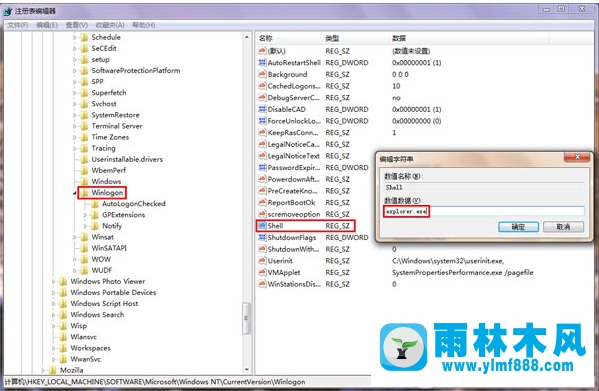Click the Shell string value icon
Screen dimensions: 599x391
(262, 226)
